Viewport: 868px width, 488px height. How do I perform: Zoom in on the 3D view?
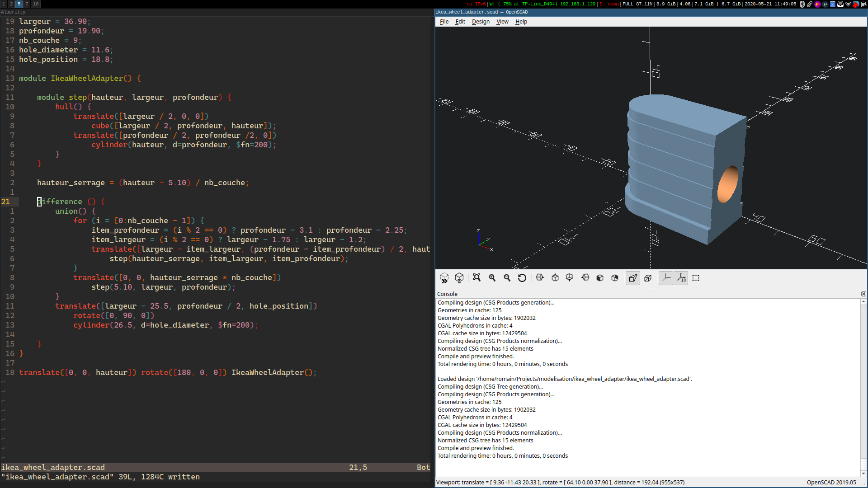(492, 278)
